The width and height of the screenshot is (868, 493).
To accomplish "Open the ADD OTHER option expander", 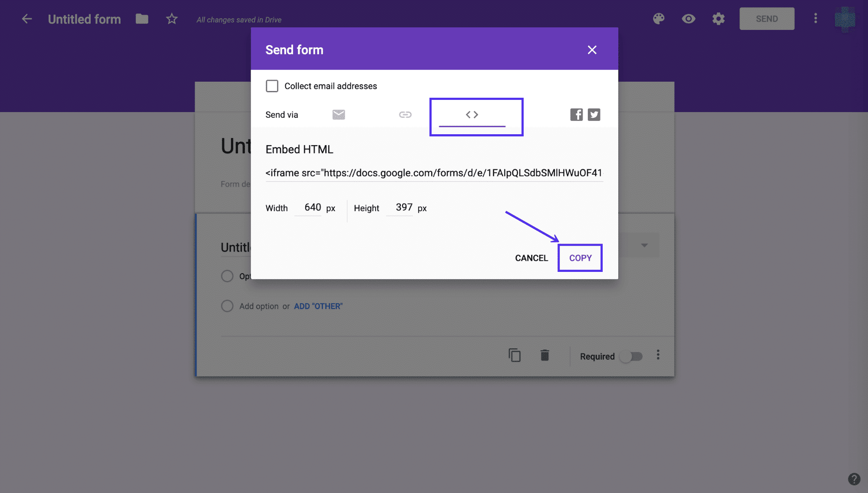I will pyautogui.click(x=318, y=306).
